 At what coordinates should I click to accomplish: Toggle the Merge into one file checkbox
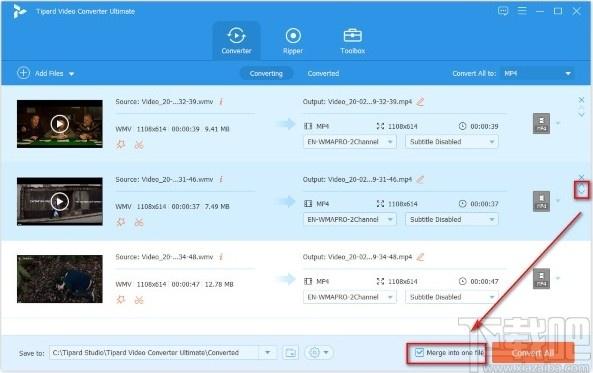click(419, 353)
